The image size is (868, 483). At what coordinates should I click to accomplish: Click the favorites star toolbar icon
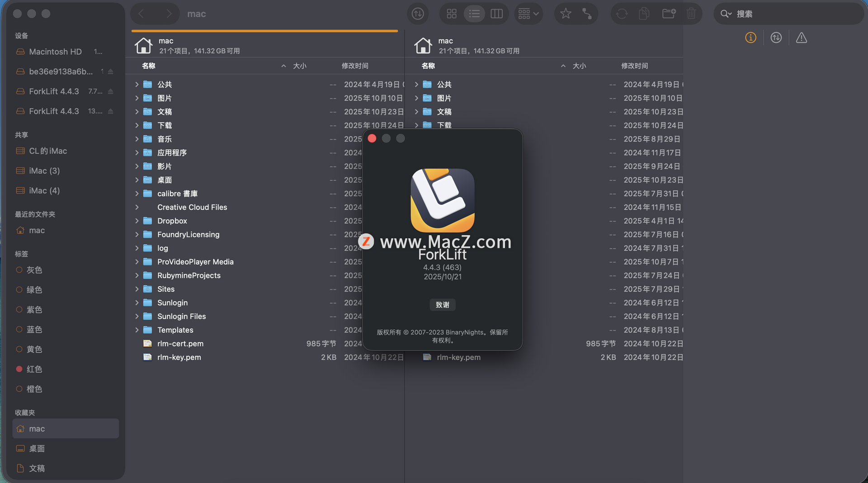565,14
